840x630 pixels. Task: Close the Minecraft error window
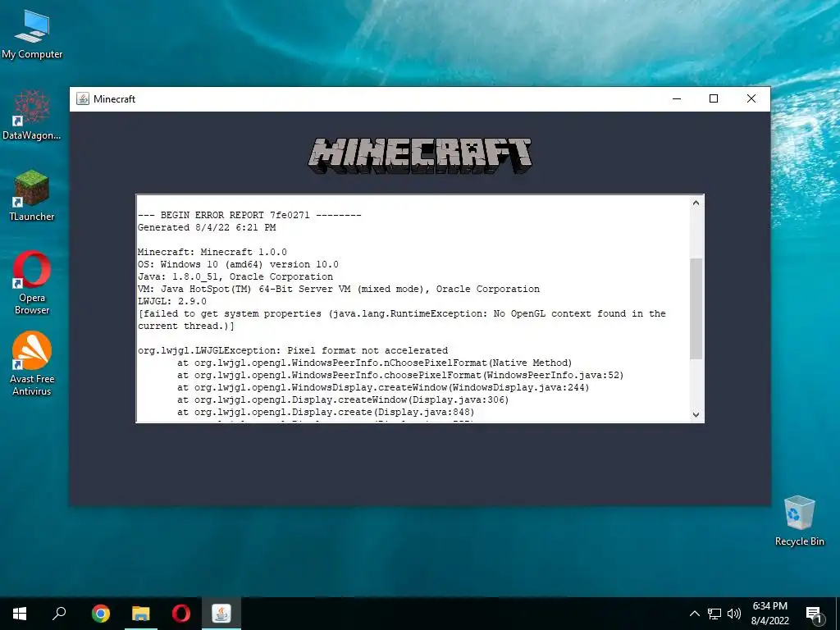[751, 98]
